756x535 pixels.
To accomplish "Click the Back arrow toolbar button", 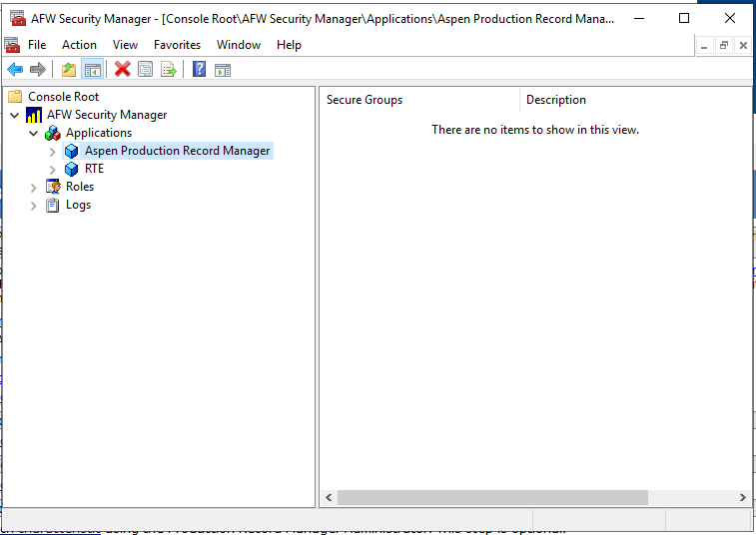I will (15, 69).
